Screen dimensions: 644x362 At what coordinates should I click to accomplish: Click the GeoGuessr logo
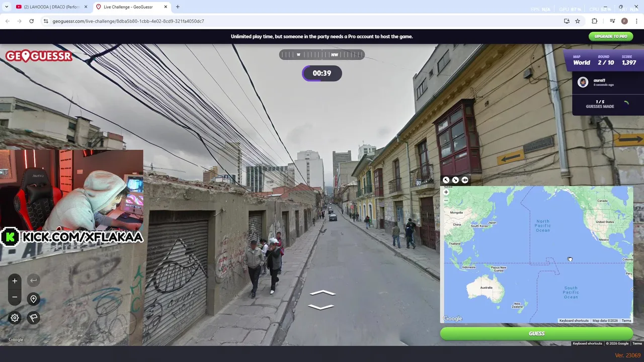coord(39,56)
